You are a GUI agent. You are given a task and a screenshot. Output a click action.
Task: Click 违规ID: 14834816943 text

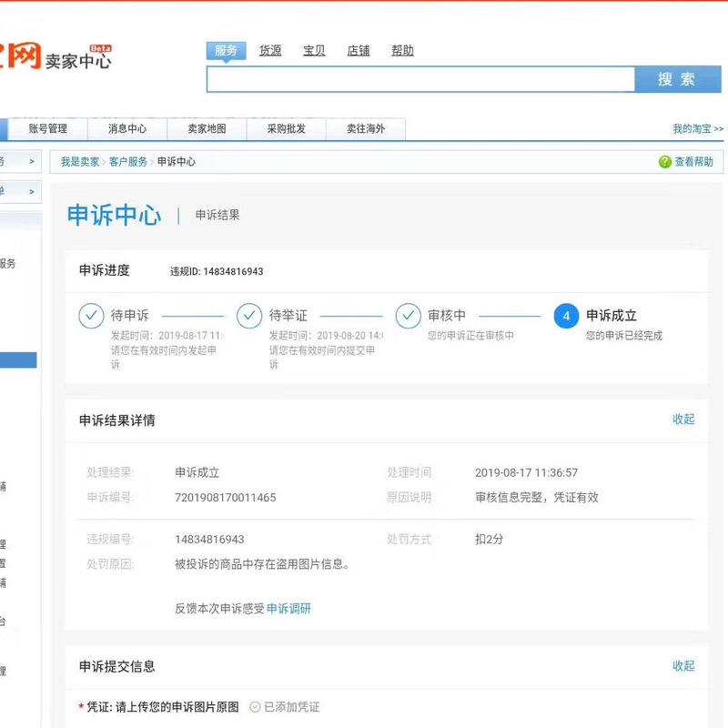(217, 271)
